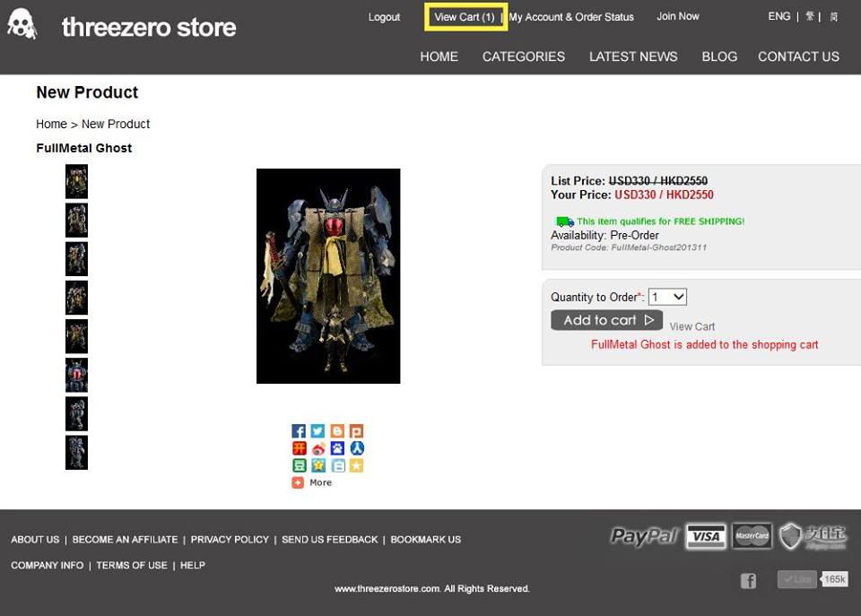This screenshot has height=616, width=861.
Task: Open LATEST NEWS menu item
Action: (x=633, y=56)
